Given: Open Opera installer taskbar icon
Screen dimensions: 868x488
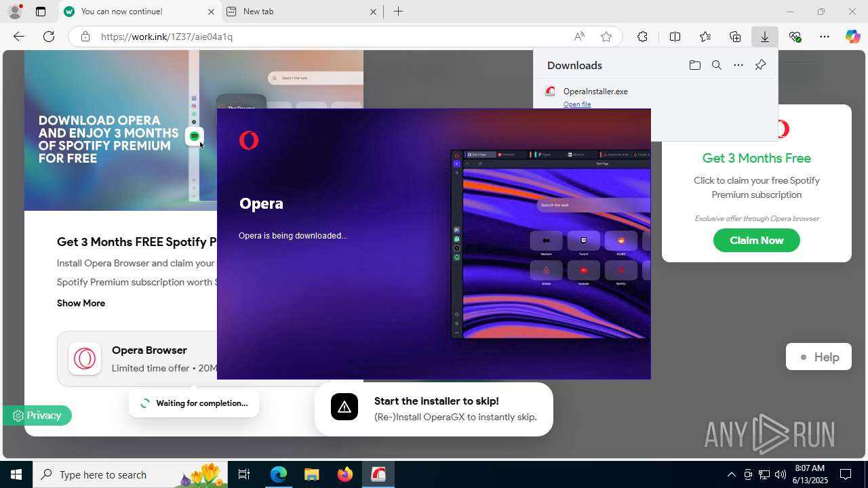Looking at the screenshot, I should tap(378, 474).
